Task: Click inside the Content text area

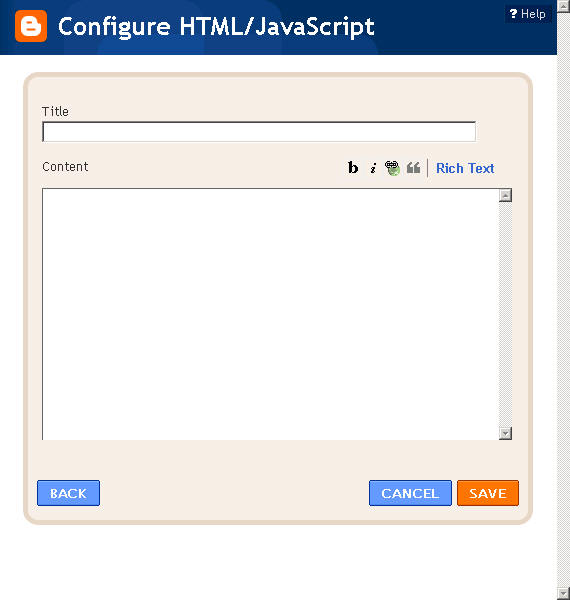Action: point(270,314)
